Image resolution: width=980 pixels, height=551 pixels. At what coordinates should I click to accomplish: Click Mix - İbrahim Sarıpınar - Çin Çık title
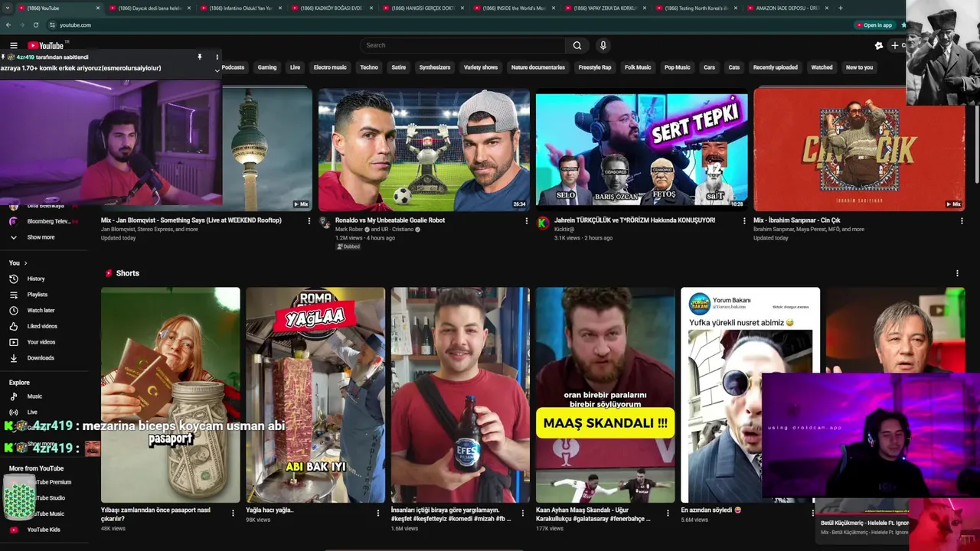pyautogui.click(x=797, y=220)
